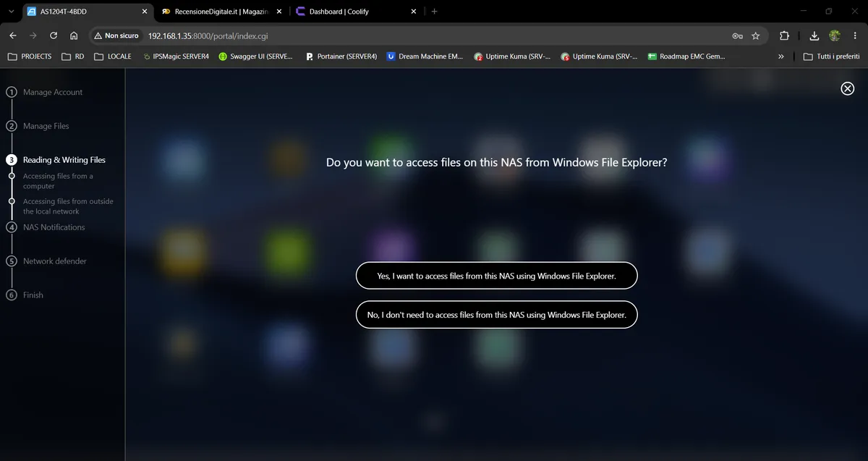Viewport: 868px width, 461px height.
Task: Select the step 2 Manage Files circle
Action: [x=12, y=126]
